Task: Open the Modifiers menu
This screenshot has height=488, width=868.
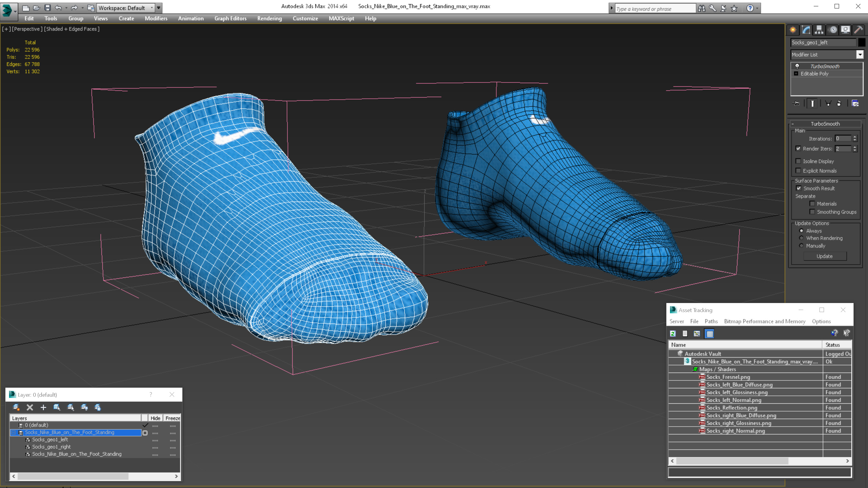Action: click(x=156, y=18)
